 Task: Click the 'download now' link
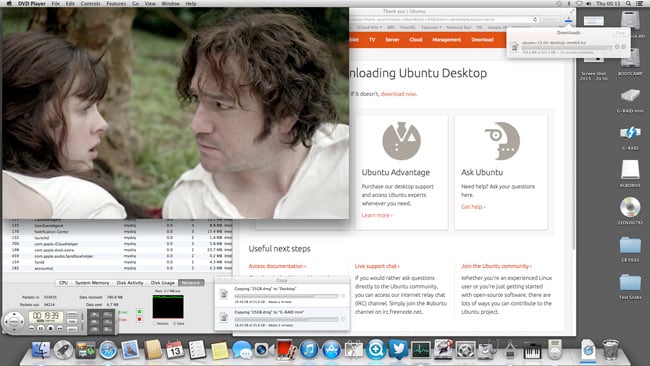[x=398, y=94]
